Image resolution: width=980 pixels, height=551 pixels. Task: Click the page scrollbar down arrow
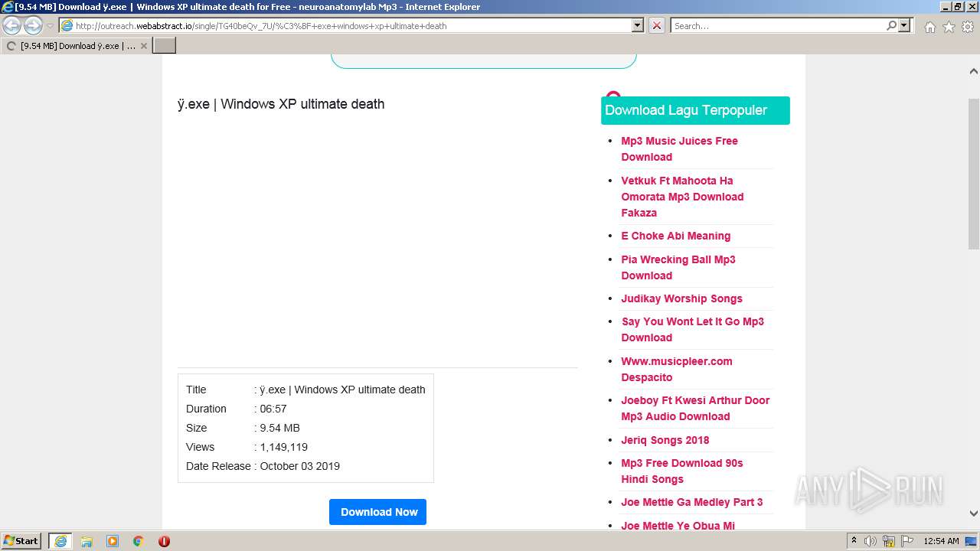coord(973,514)
